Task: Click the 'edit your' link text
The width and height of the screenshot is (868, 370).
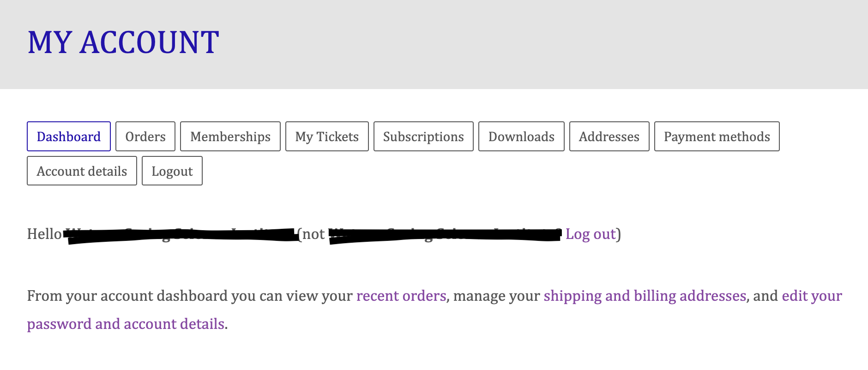Action: click(x=812, y=296)
